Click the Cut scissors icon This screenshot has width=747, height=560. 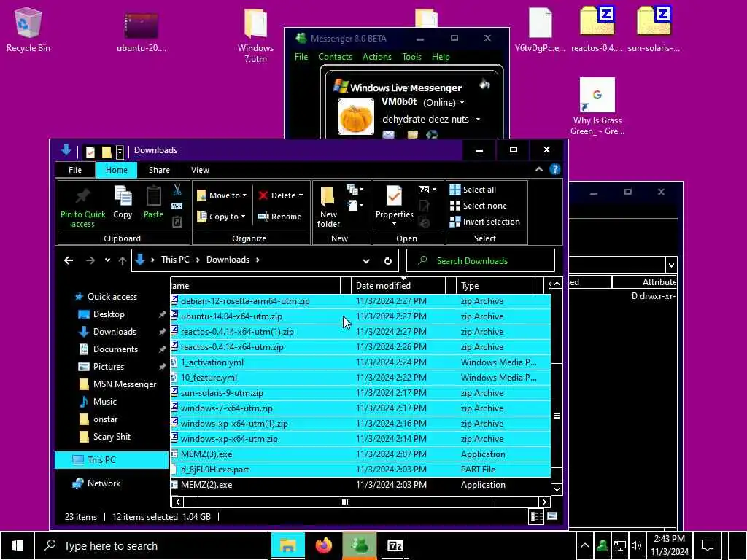point(177,190)
